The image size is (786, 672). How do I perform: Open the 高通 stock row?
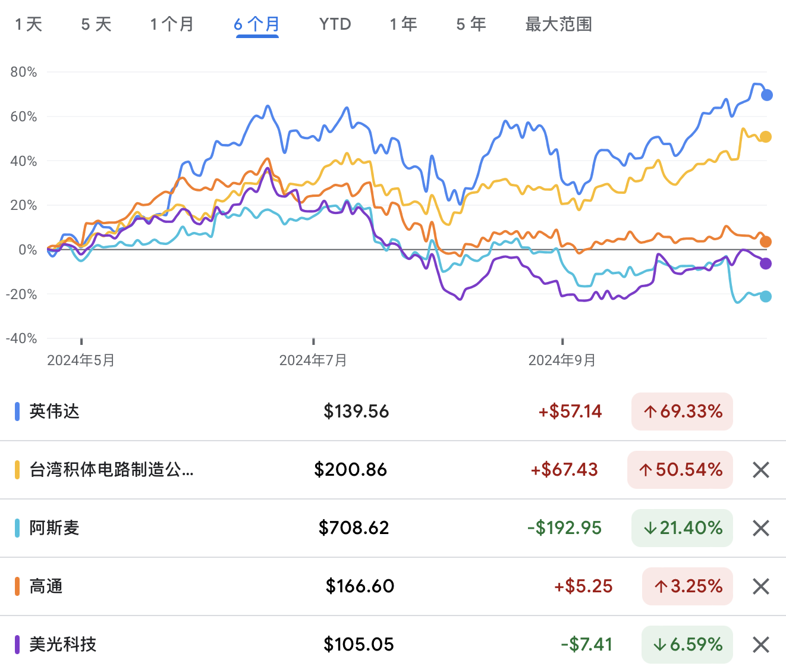click(x=393, y=586)
